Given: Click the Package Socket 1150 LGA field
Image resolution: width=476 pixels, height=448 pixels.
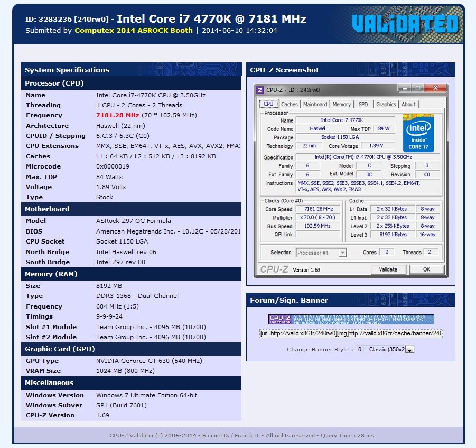Looking at the screenshot, I should (345, 137).
